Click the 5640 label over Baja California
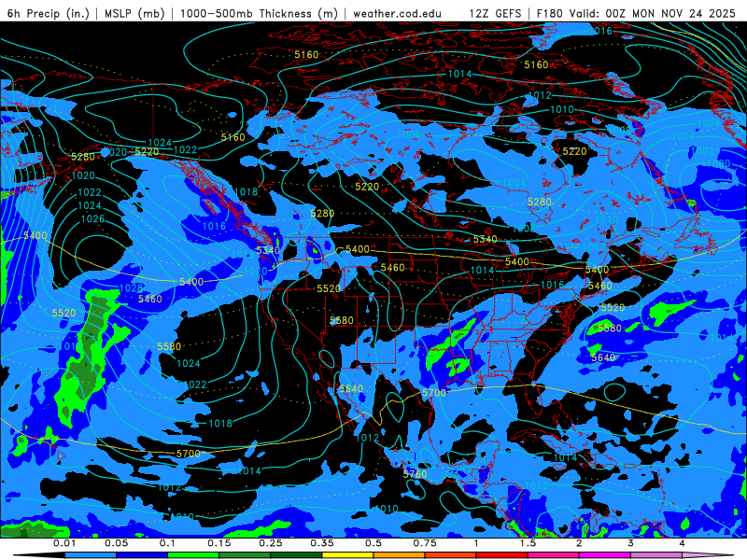Screen dimensions: 747x560 tap(351, 388)
